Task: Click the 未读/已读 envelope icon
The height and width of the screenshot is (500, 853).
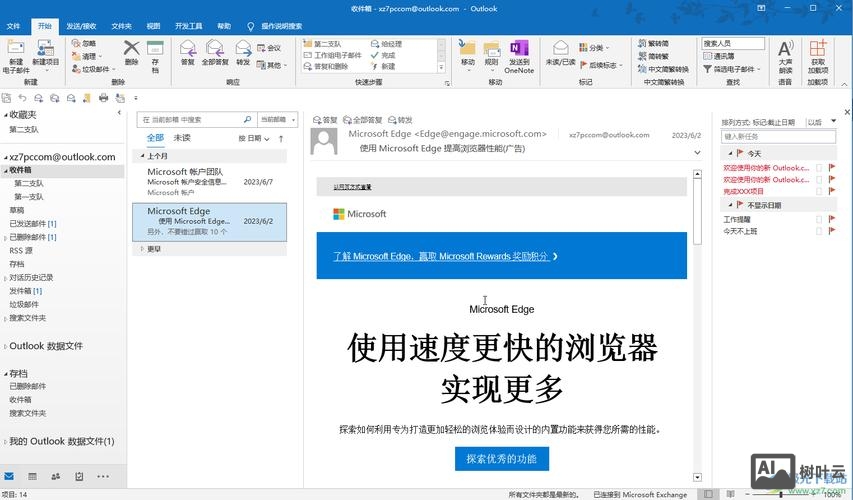Action: 560,48
